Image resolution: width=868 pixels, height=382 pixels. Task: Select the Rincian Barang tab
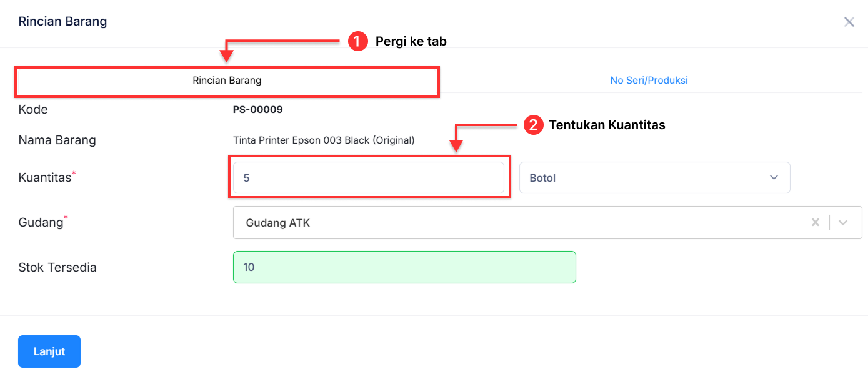226,80
